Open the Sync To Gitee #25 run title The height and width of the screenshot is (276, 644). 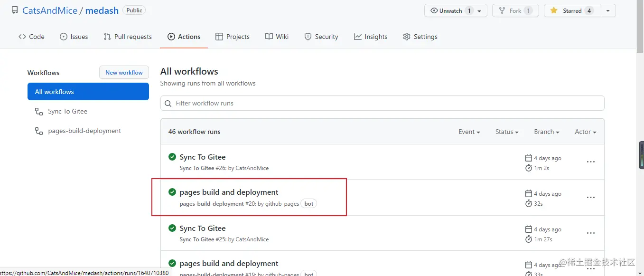pos(203,228)
